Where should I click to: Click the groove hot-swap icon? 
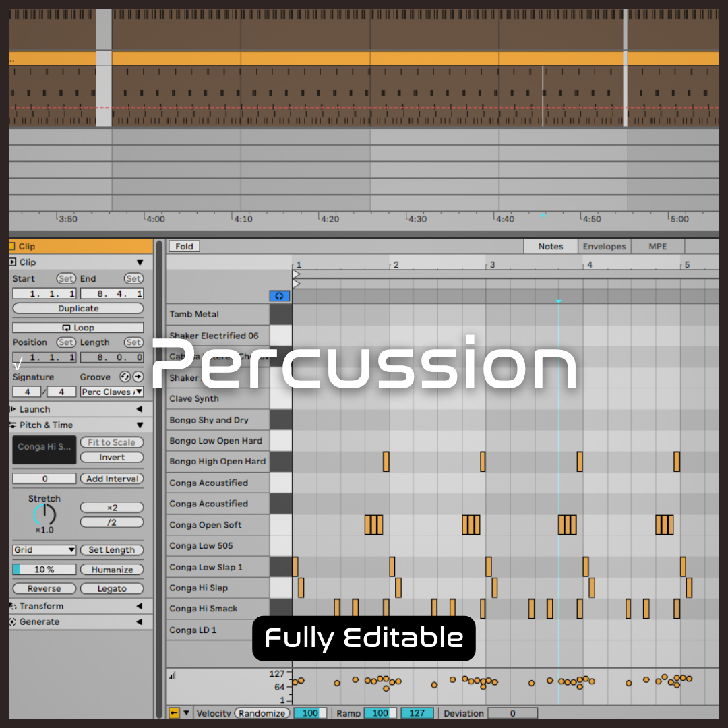[x=125, y=377]
